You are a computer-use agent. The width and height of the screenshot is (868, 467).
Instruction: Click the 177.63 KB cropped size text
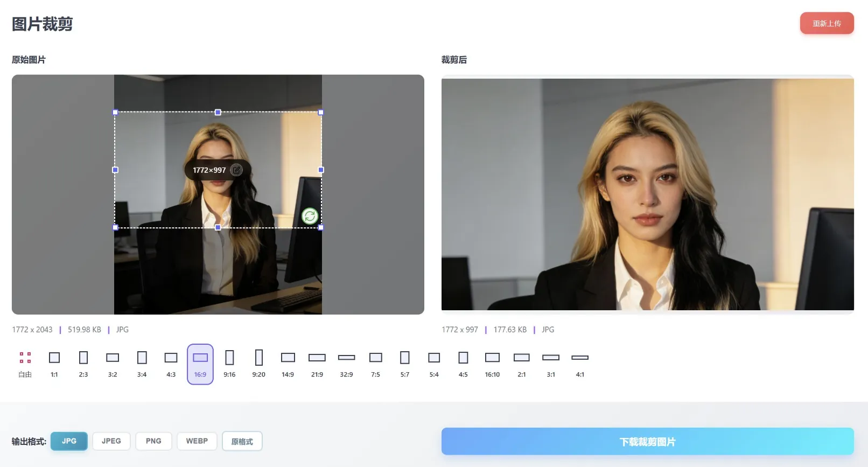(x=510, y=330)
